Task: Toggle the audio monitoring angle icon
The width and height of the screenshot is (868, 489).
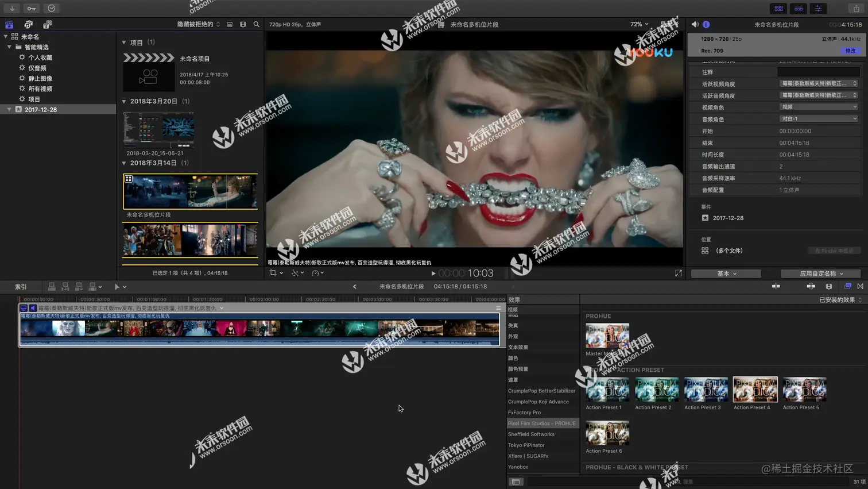Action: point(33,308)
